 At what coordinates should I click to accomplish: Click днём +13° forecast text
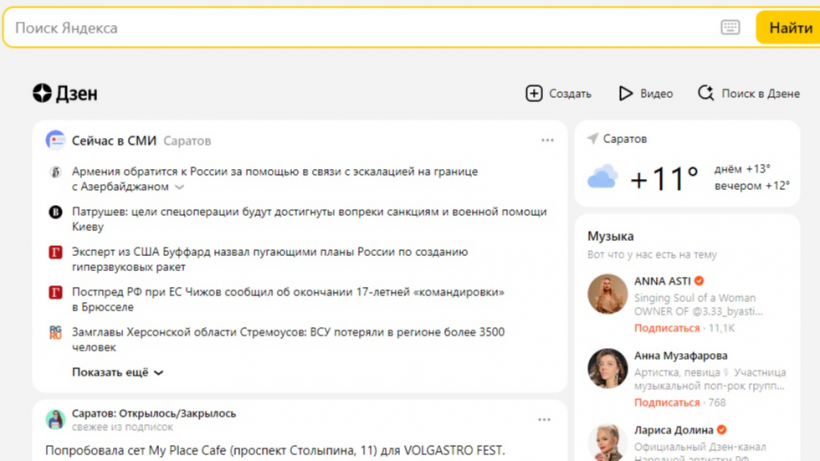click(743, 169)
